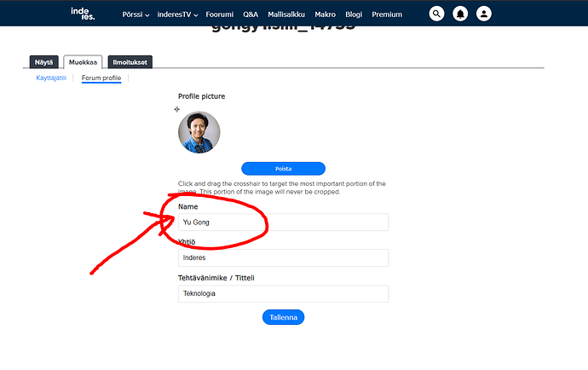Viewport: 588px width, 370px height.
Task: Open the search magnifier icon
Action: click(x=436, y=14)
